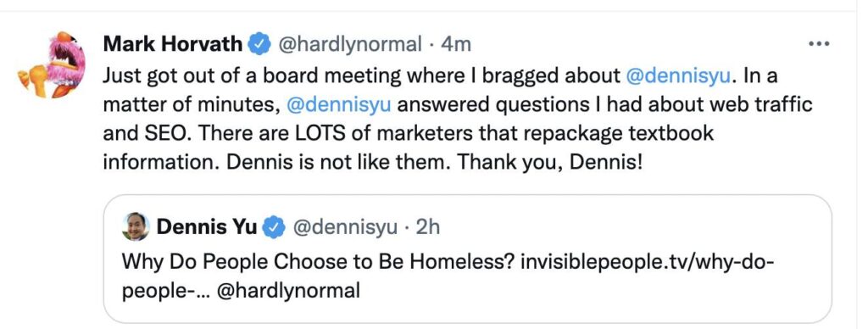Open the tweet's 4m timestamp permalink
Viewport: 868px width, 329px height.
pyautogui.click(x=455, y=44)
